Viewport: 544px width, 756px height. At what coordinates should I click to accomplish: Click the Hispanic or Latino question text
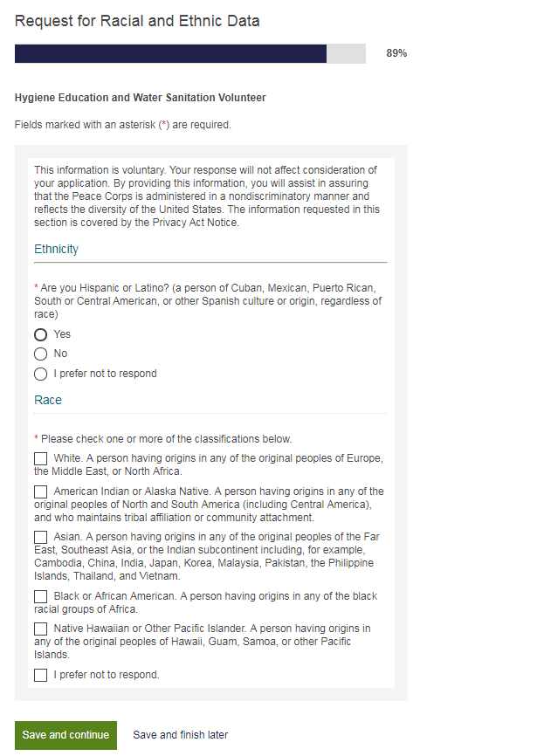click(x=208, y=300)
